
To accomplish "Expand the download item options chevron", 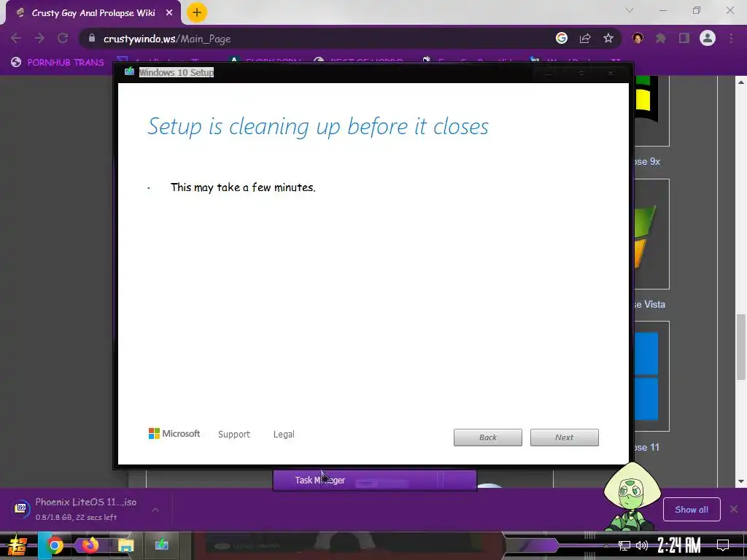I will tap(155, 510).
